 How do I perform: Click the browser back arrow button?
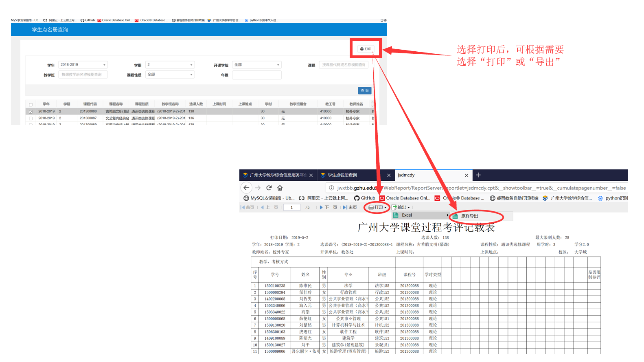(x=246, y=188)
